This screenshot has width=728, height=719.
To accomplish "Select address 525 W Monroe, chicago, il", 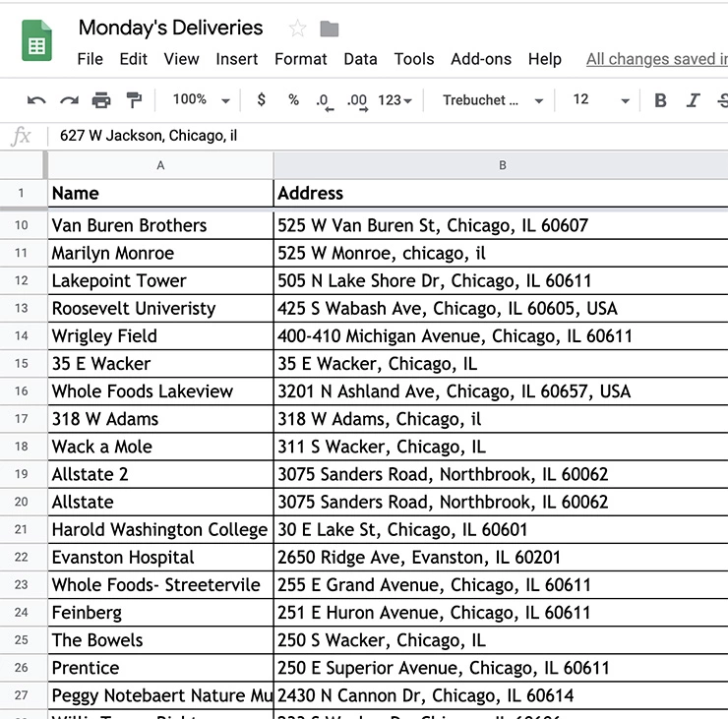I will [501, 254].
